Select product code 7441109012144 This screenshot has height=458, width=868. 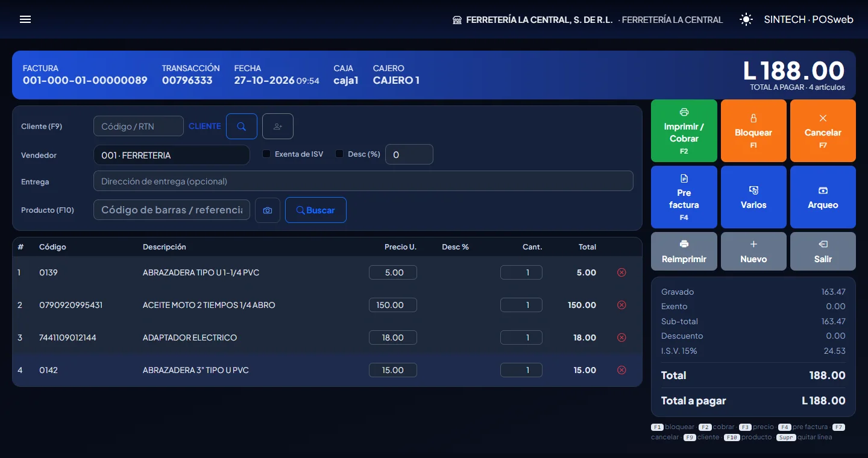tap(68, 337)
